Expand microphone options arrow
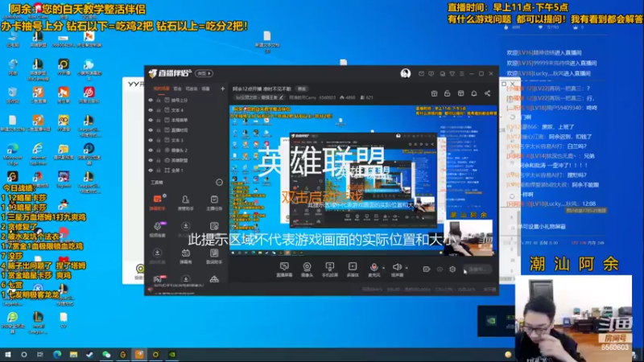 click(x=384, y=268)
